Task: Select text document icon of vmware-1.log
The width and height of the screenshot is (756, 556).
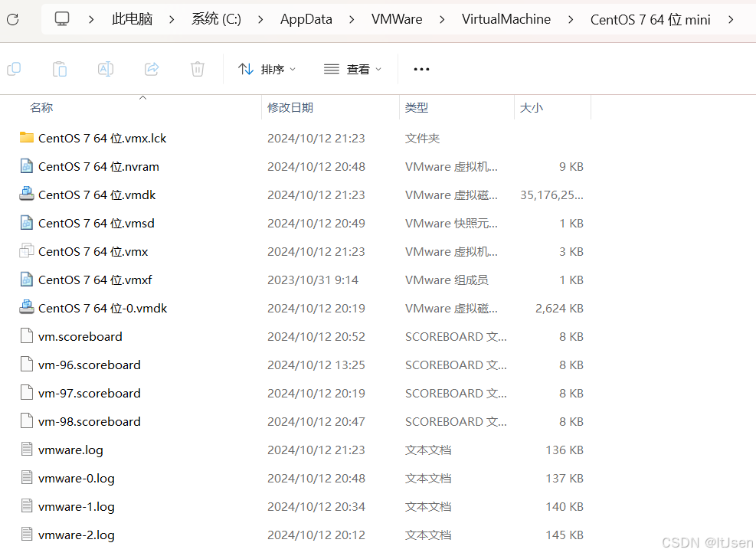Action: [27, 506]
